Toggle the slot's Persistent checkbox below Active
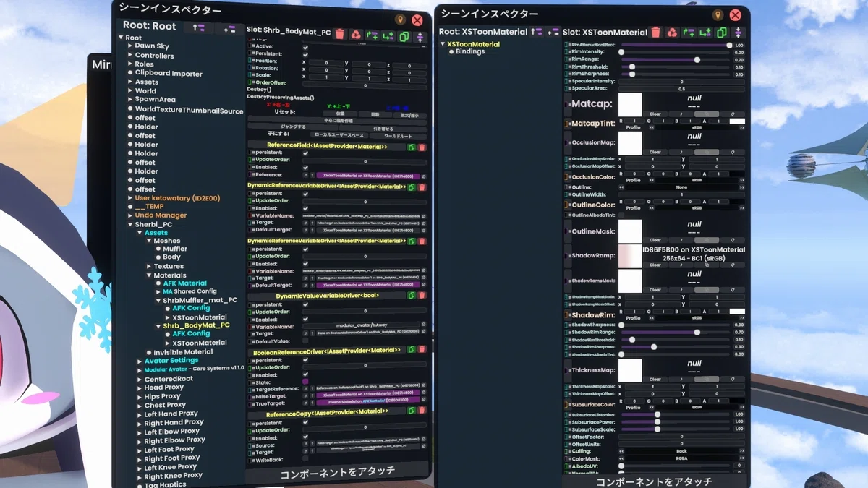The image size is (868, 488). pos(305,54)
